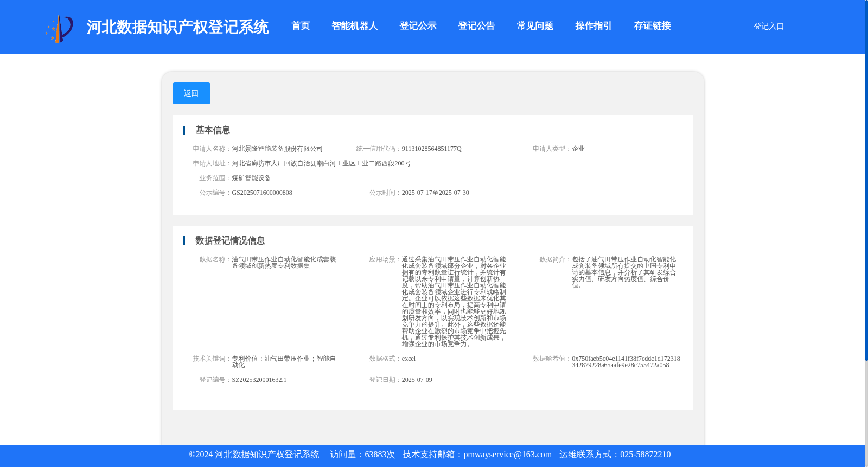Select credit code 91131028564851177Q
The width and height of the screenshot is (868, 467).
tap(431, 149)
